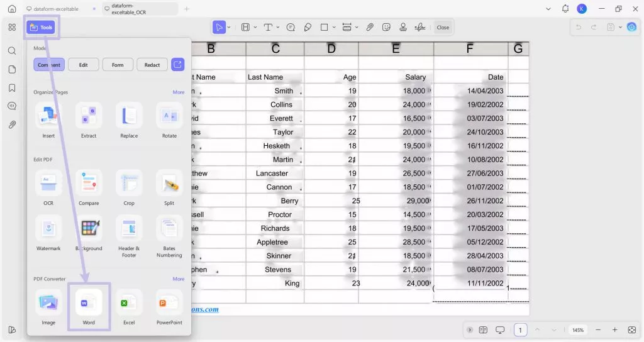
Task: Open the home icon
Action: click(x=12, y=9)
